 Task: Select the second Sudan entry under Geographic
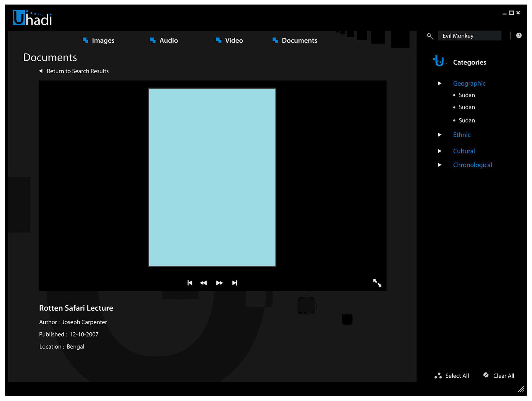pos(466,107)
